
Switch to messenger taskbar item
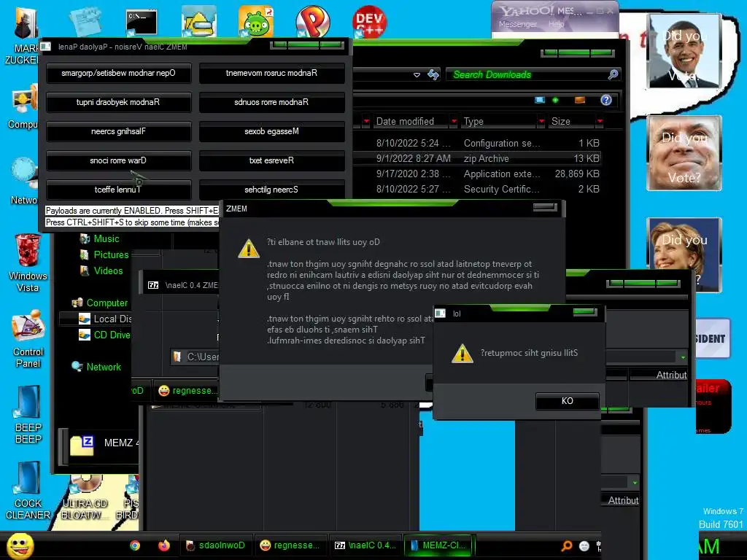tap(290, 545)
